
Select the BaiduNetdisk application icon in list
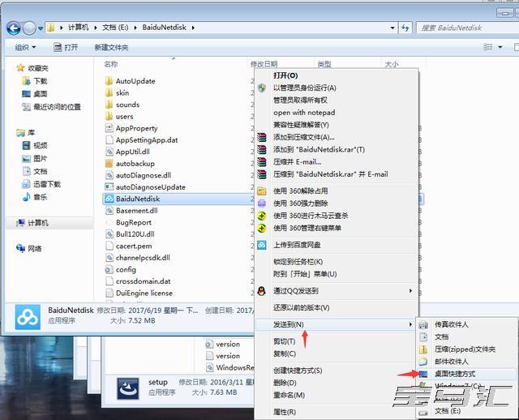(109, 199)
